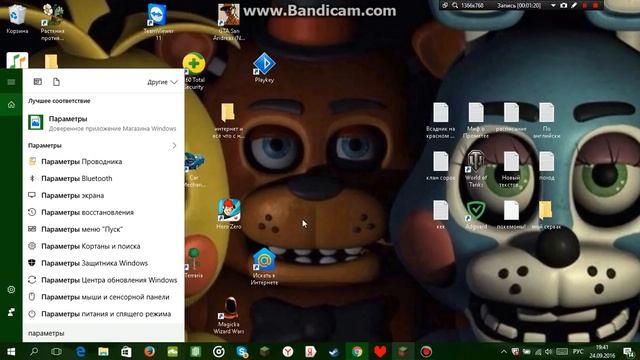Viewport: 640px width, 360px height.
Task: Filter search results by apps
Action: pyautogui.click(x=38, y=82)
